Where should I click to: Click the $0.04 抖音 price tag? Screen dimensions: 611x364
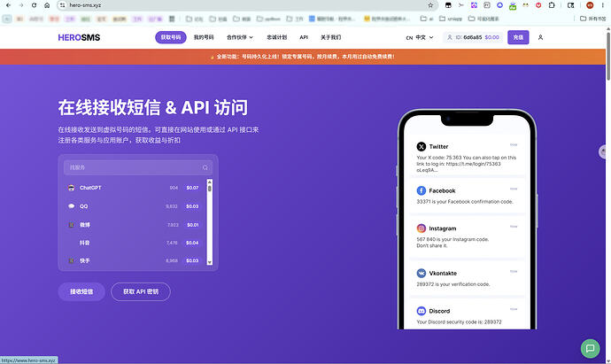pos(192,243)
